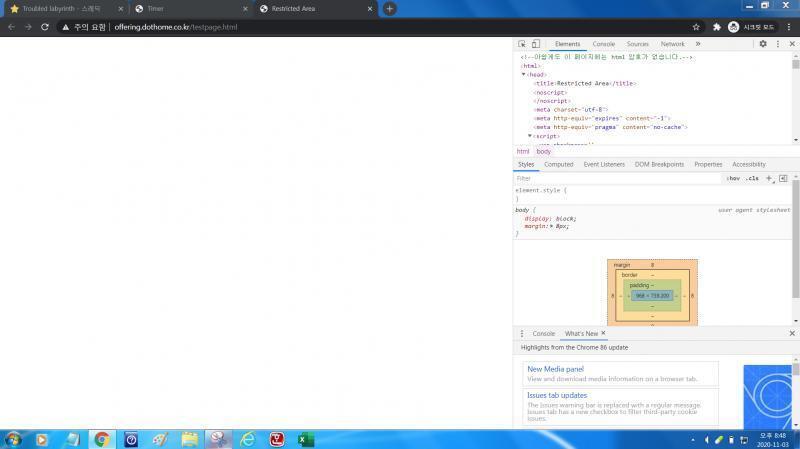Viewport: 800px width, 449px height.
Task: Bookmark this page star icon
Action: (696, 27)
